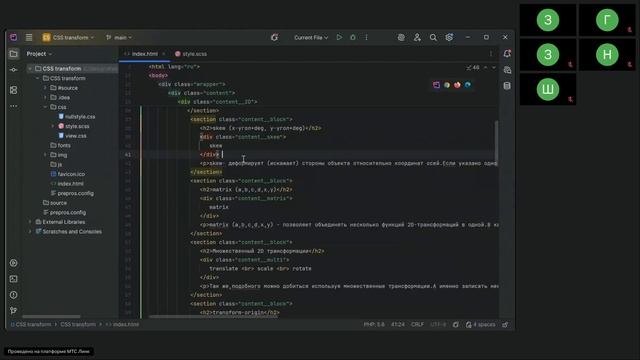Open the Services tool window icon
The width and height of the screenshot is (640, 360).
pos(13,263)
